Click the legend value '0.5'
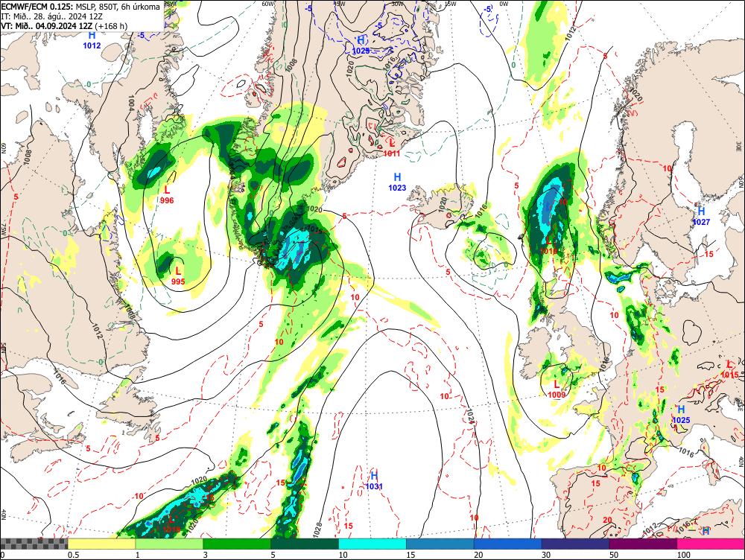This screenshot has height=560, width=745. [73, 555]
